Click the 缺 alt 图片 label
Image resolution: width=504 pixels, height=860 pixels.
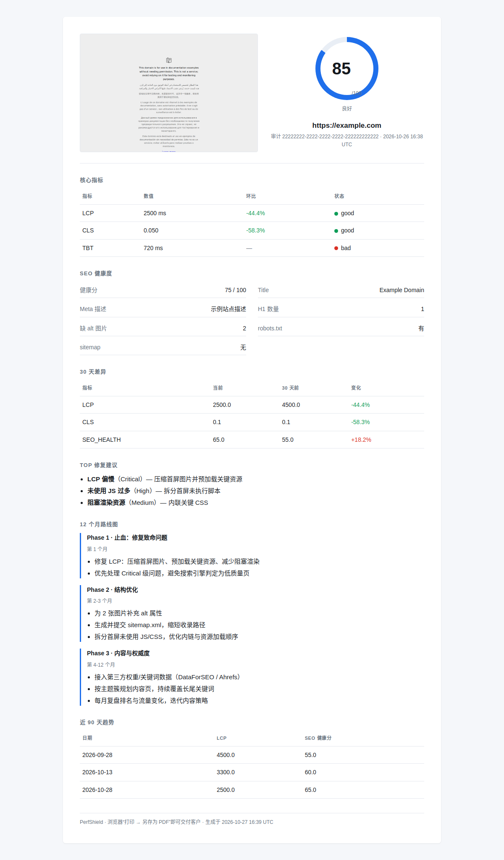pos(93,328)
